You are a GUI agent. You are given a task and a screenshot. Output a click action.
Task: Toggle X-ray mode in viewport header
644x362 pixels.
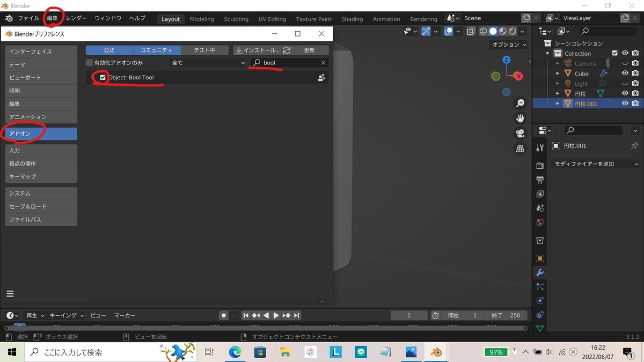(x=470, y=32)
